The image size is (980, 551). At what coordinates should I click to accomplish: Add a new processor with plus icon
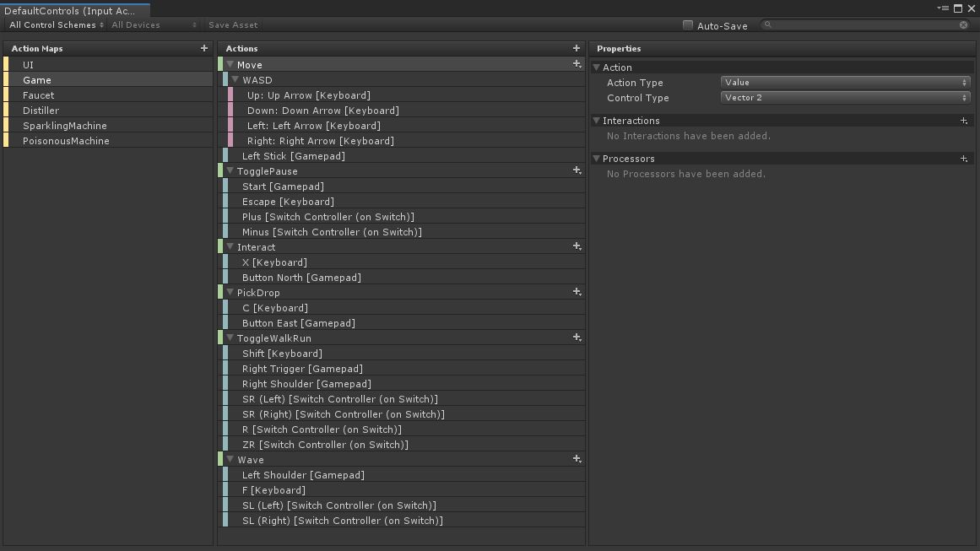click(964, 159)
